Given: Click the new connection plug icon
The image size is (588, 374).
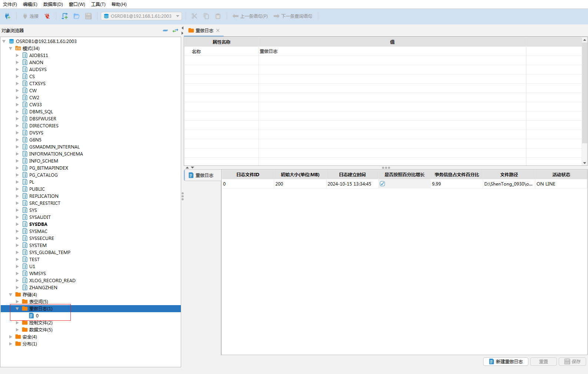Looking at the screenshot, I should pos(7,16).
